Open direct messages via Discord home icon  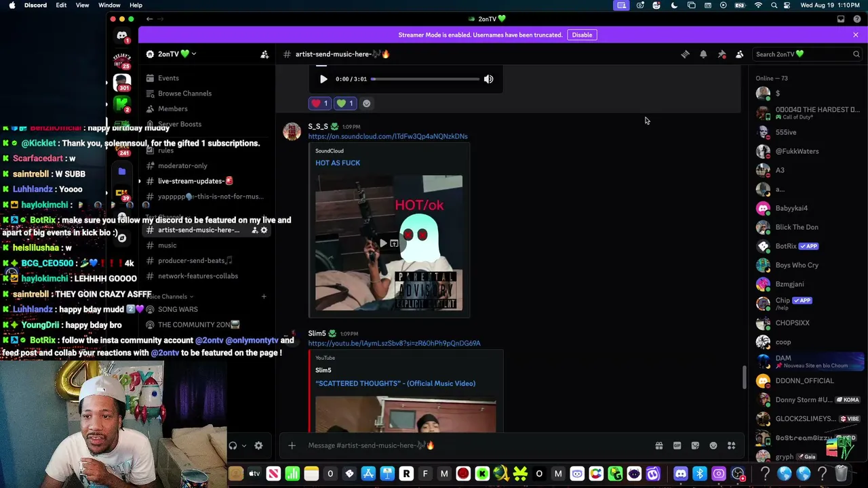pyautogui.click(x=122, y=36)
